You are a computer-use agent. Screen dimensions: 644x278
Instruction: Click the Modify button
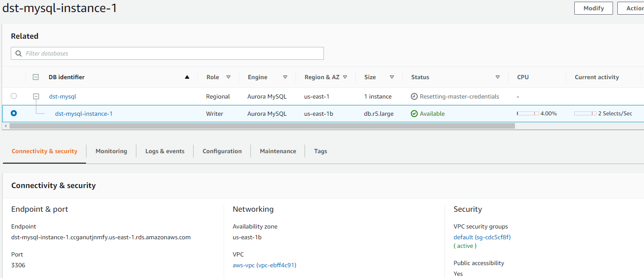coord(594,8)
